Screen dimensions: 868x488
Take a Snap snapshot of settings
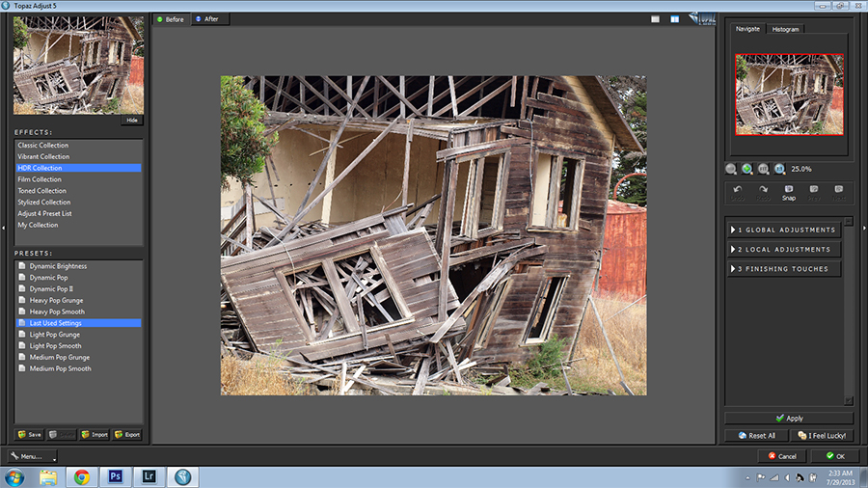[788, 192]
